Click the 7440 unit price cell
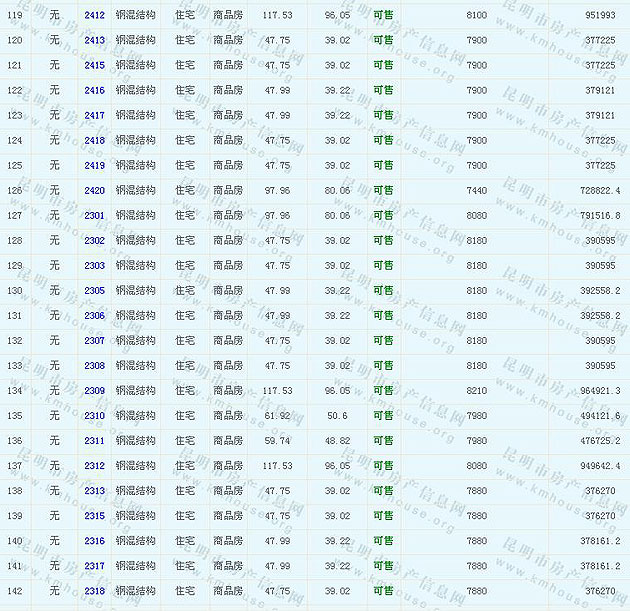Screen dimensions: 630x611 point(476,191)
